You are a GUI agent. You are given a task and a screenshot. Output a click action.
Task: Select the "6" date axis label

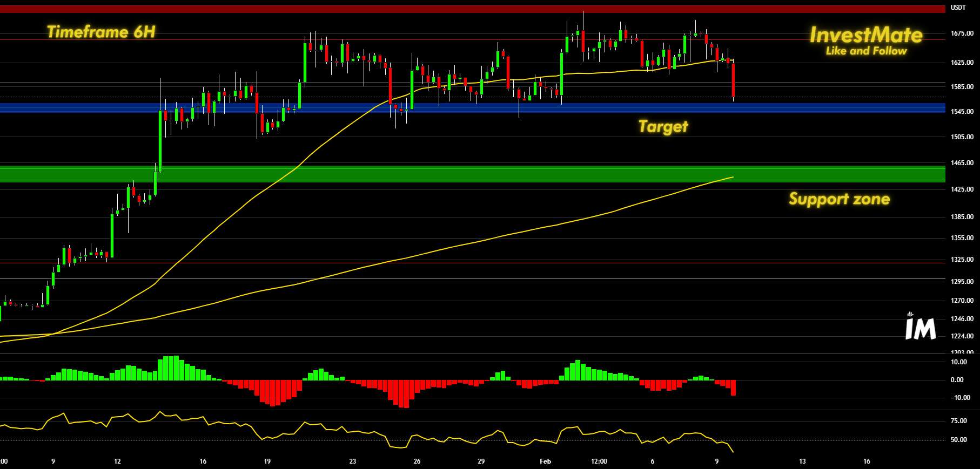click(x=653, y=461)
